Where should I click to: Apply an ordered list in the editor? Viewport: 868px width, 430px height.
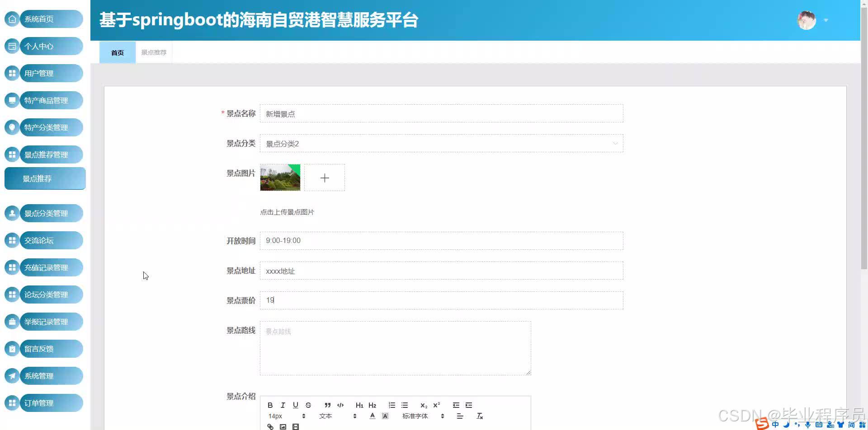click(x=392, y=405)
